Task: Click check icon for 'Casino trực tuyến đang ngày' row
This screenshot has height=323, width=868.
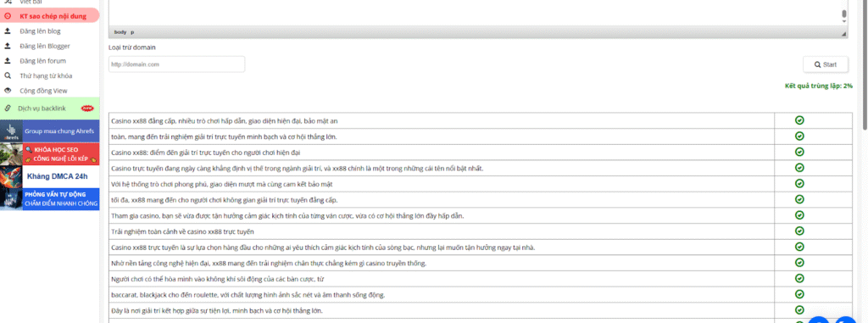Action: [x=798, y=167]
